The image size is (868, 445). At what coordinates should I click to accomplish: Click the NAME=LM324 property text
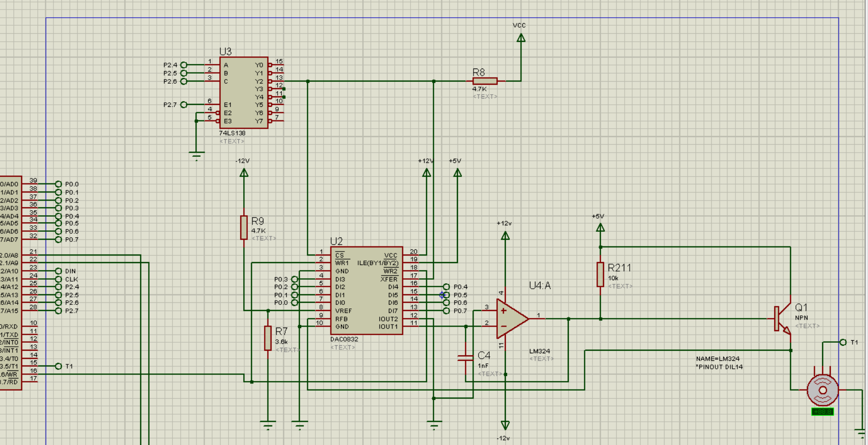point(718,359)
